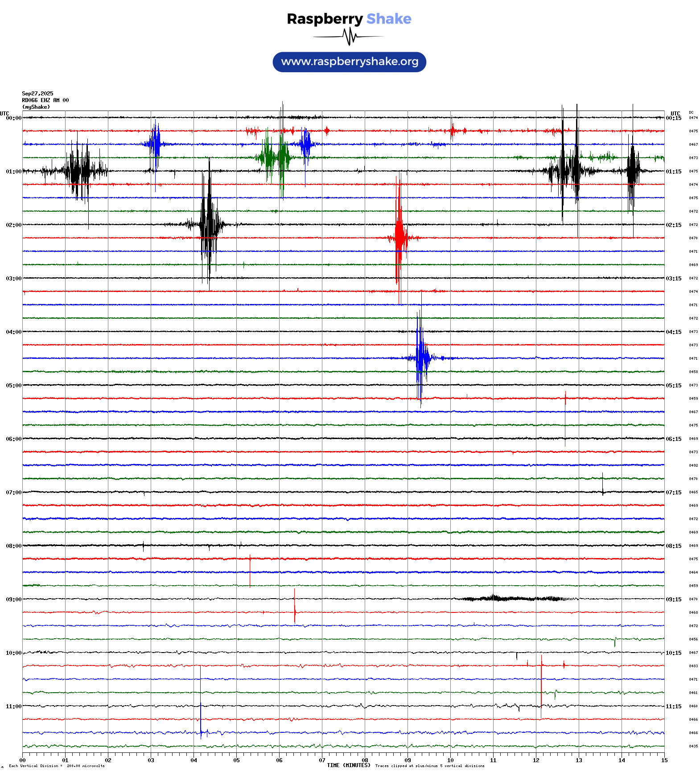Click the Each Vertical Division scale note
This screenshot has height=772, width=700.
point(57,766)
